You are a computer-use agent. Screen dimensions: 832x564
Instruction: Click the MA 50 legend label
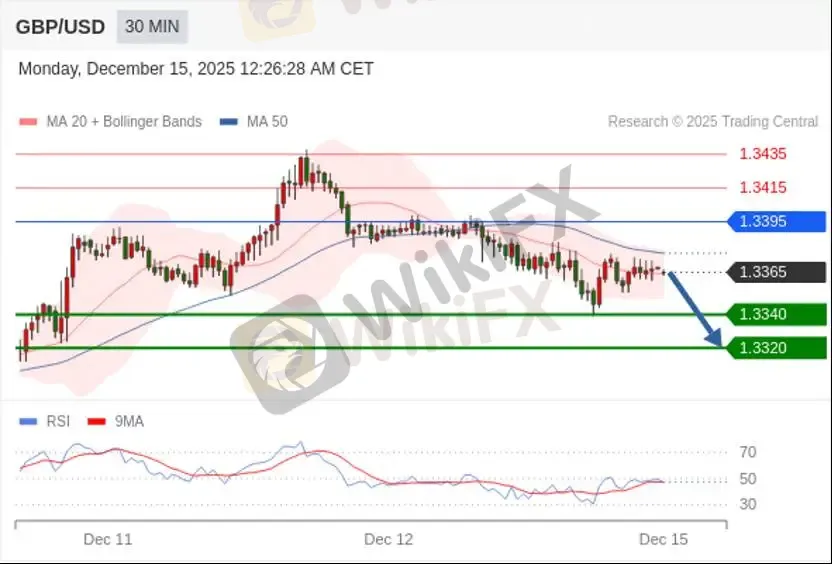click(x=267, y=122)
